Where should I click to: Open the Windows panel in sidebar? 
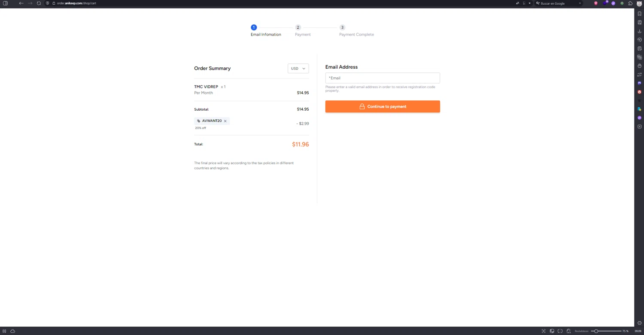639,66
